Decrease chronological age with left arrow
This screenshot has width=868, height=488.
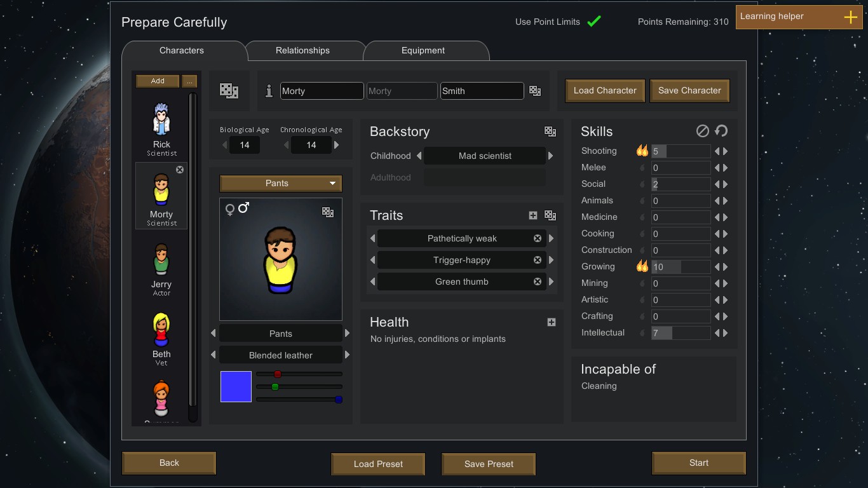(286, 145)
